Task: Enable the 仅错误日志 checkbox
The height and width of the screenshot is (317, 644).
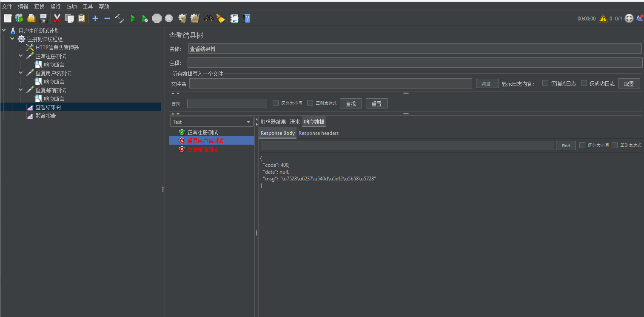Action: [x=545, y=83]
